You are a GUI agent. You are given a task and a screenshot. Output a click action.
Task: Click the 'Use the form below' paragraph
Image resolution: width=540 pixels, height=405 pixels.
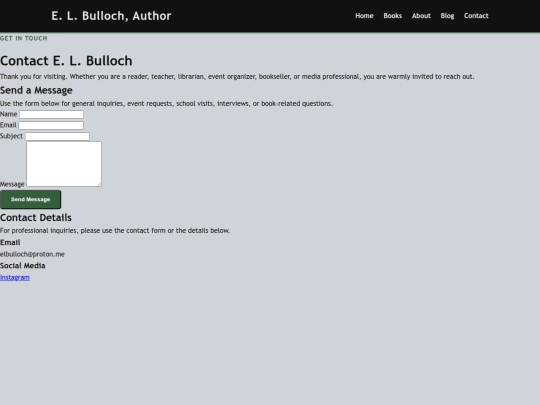tap(166, 104)
